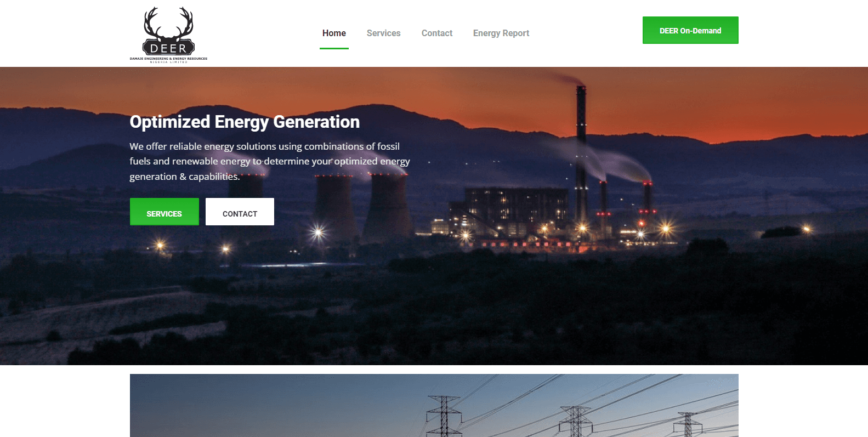Click the white CONTACT hero button
Screen dimensions: 868x437
tap(240, 212)
